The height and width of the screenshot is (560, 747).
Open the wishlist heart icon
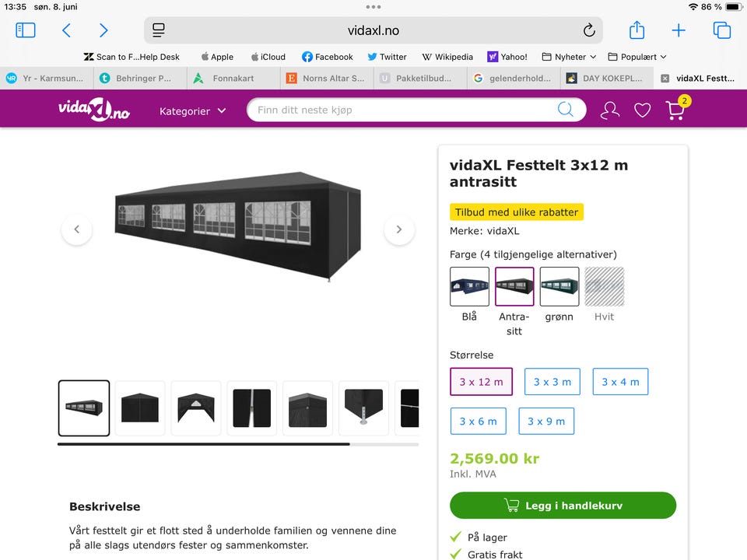click(x=642, y=110)
